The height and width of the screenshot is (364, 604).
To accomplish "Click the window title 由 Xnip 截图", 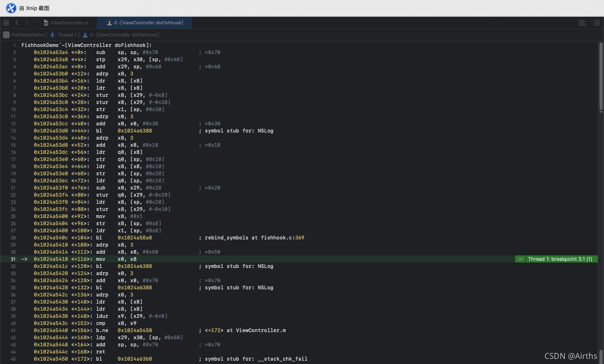I will click(34, 8).
